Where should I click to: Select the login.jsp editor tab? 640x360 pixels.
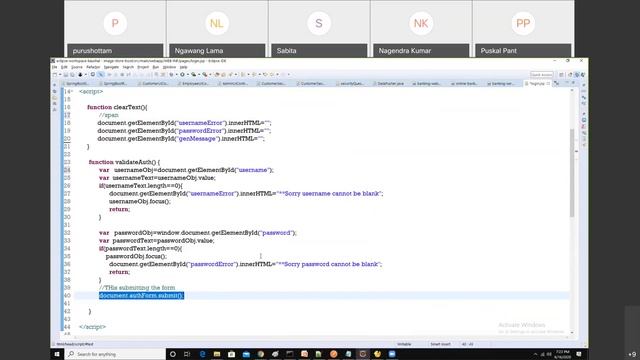click(x=537, y=83)
